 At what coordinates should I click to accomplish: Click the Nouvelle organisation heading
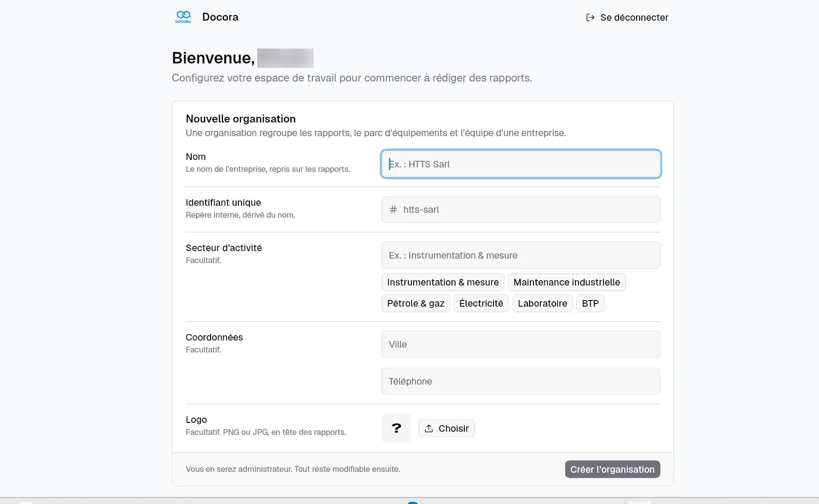click(x=241, y=119)
